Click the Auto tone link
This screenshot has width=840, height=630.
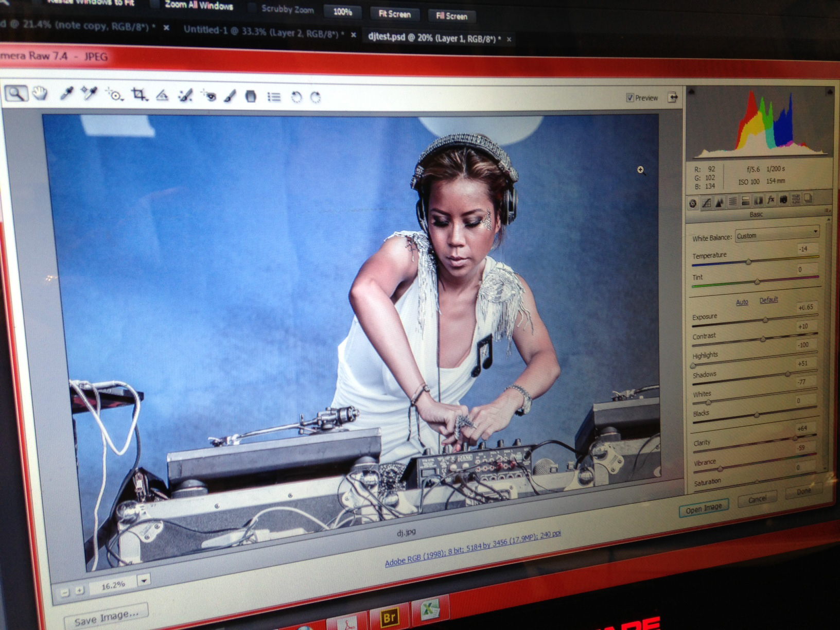pyautogui.click(x=742, y=302)
